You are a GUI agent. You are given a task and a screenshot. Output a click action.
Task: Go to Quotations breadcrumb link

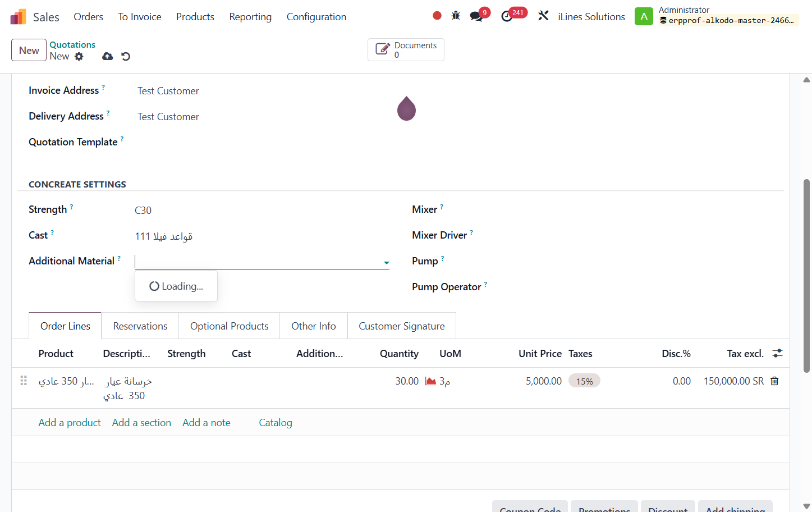pyautogui.click(x=72, y=44)
